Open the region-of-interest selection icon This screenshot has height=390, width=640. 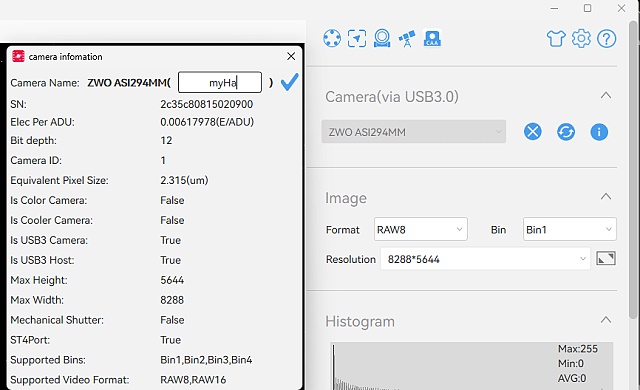(357, 38)
